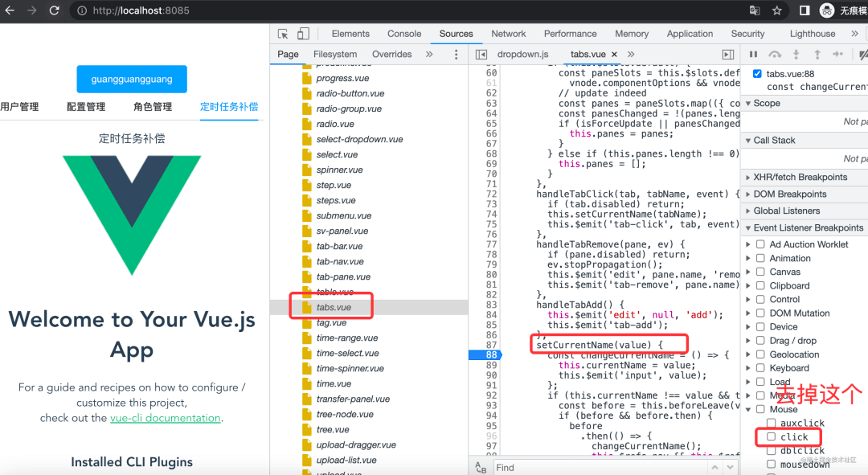
Task: Switch to the Performance tab
Action: (570, 34)
